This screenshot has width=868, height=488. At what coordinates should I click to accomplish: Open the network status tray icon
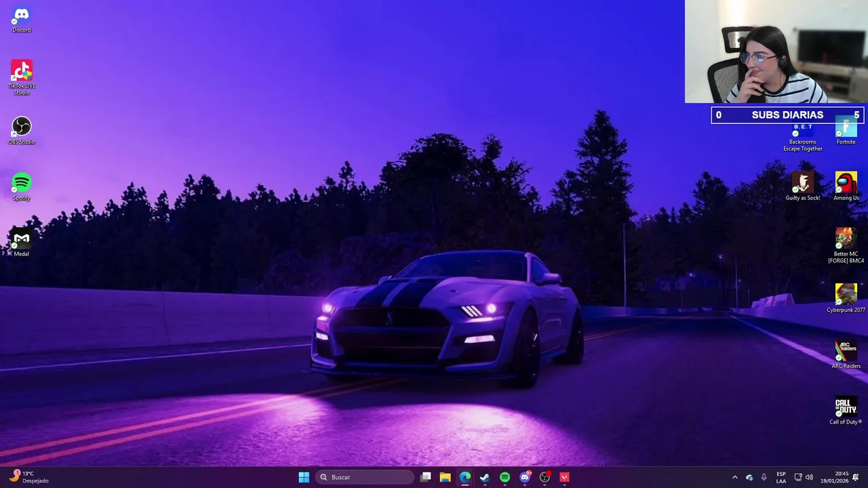pos(798,477)
